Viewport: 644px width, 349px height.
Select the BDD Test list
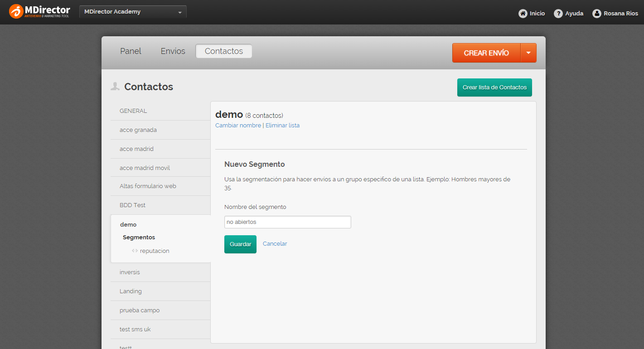click(x=160, y=205)
